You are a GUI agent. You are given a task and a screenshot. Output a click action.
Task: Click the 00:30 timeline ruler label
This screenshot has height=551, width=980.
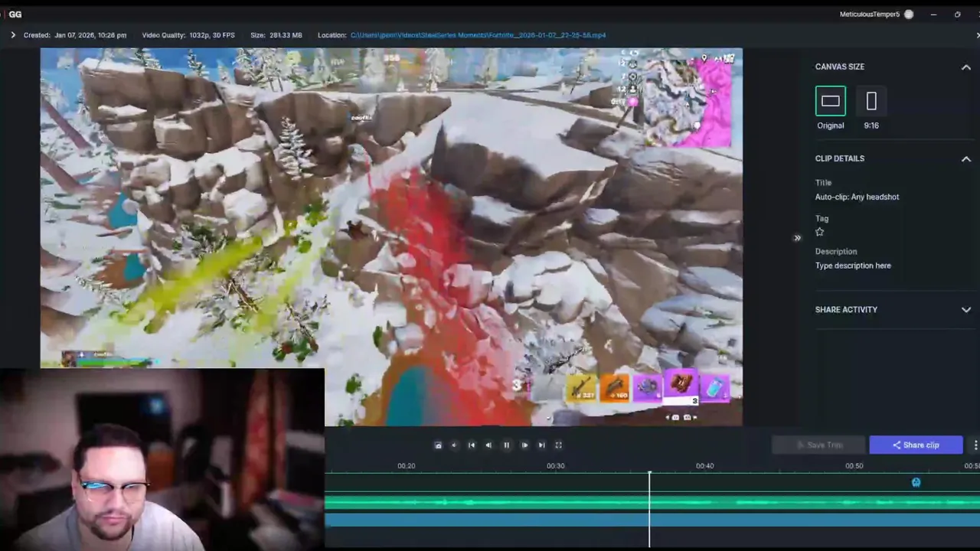(555, 466)
